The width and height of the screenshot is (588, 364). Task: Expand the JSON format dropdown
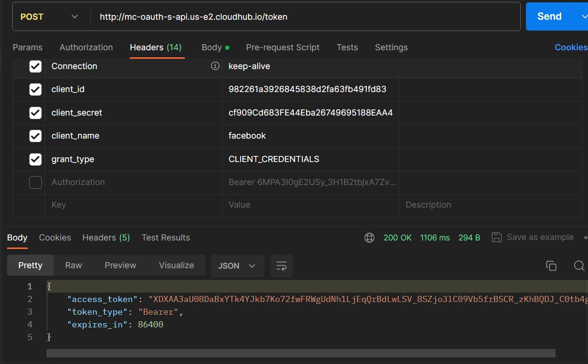coord(237,266)
